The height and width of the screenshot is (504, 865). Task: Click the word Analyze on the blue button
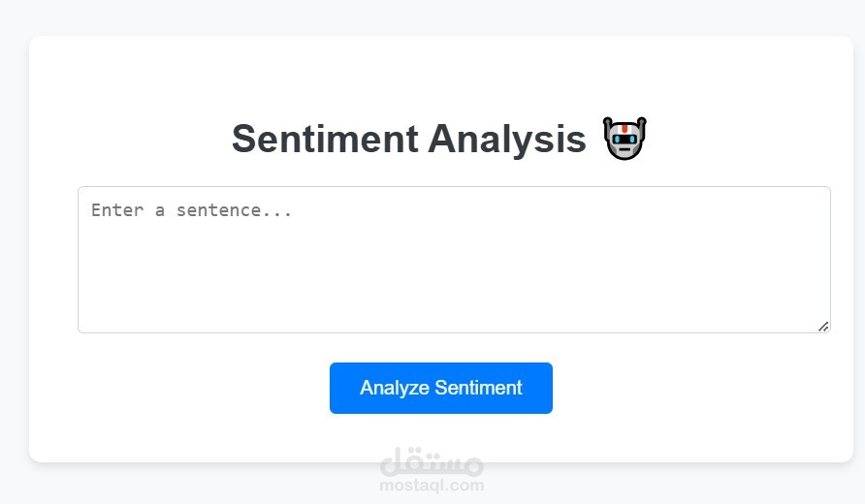394,388
